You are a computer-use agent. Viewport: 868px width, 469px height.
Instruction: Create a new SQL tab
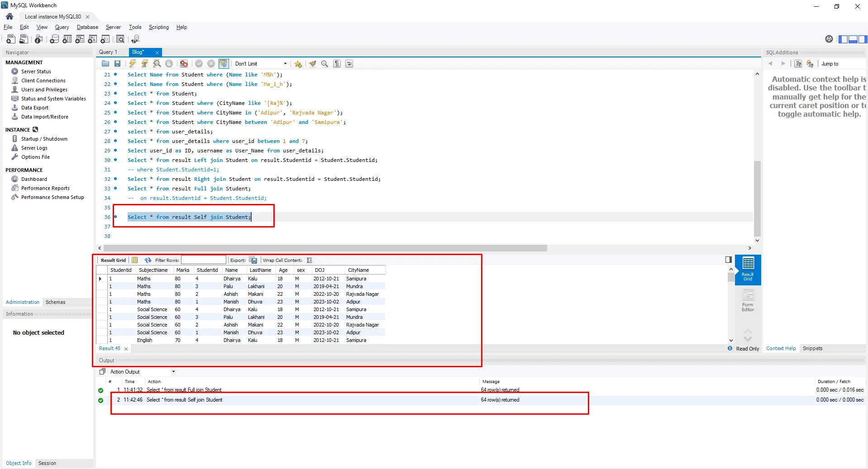click(x=10, y=39)
